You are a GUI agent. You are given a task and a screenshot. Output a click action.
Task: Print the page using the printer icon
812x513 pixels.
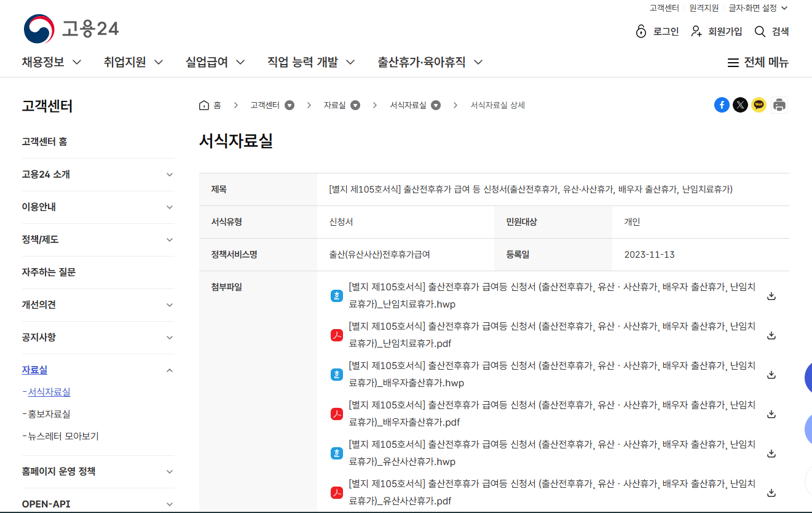coord(778,105)
